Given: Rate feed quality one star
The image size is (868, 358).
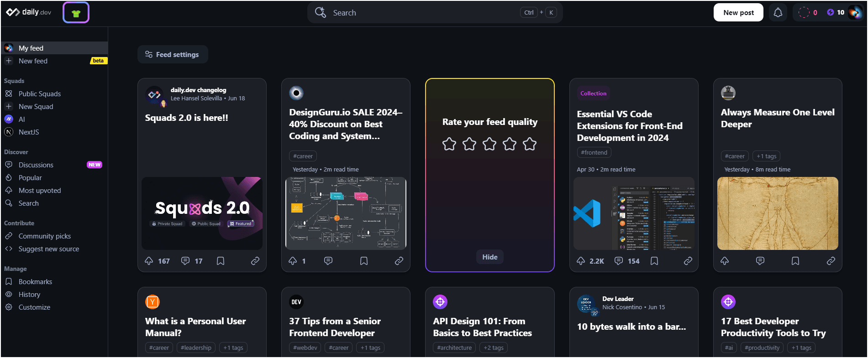Looking at the screenshot, I should click(x=449, y=144).
